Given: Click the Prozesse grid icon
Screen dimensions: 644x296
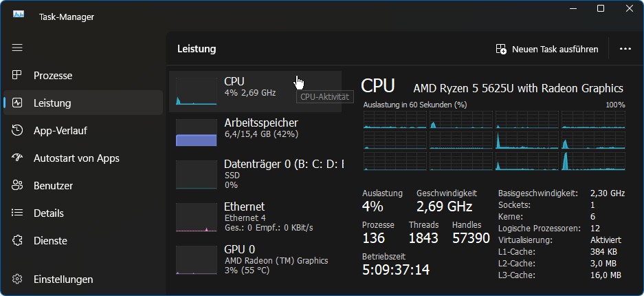Looking at the screenshot, I should point(17,76).
